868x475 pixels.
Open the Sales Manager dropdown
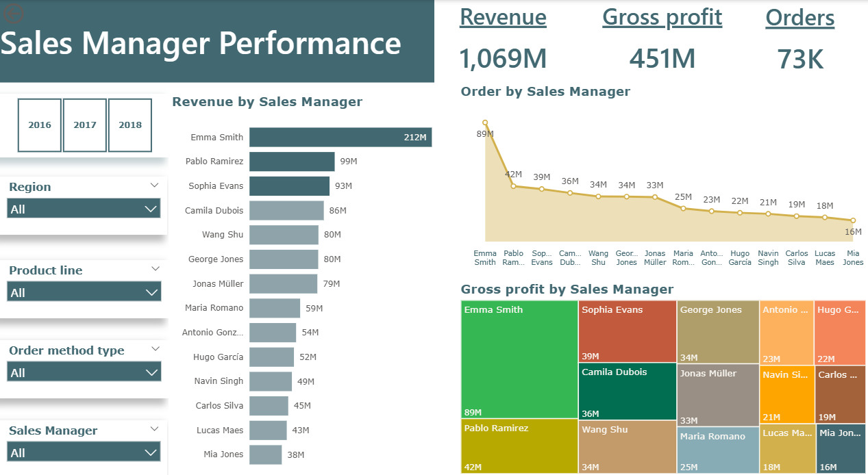click(84, 452)
